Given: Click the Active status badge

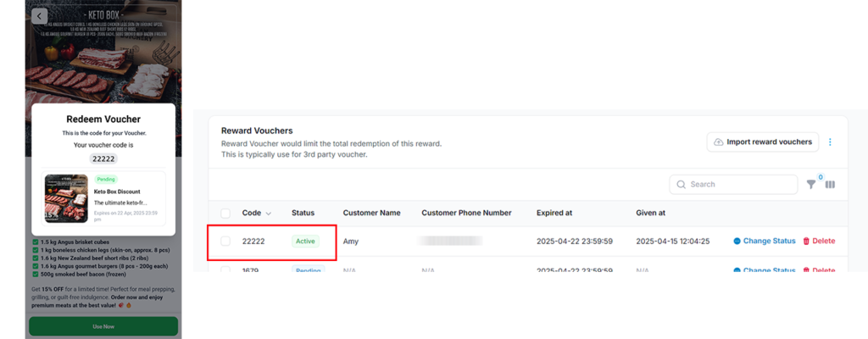Looking at the screenshot, I should pyautogui.click(x=305, y=241).
